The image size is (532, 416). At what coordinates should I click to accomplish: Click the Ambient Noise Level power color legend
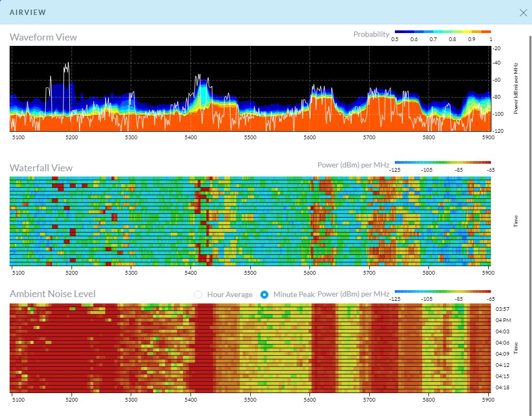[442, 292]
